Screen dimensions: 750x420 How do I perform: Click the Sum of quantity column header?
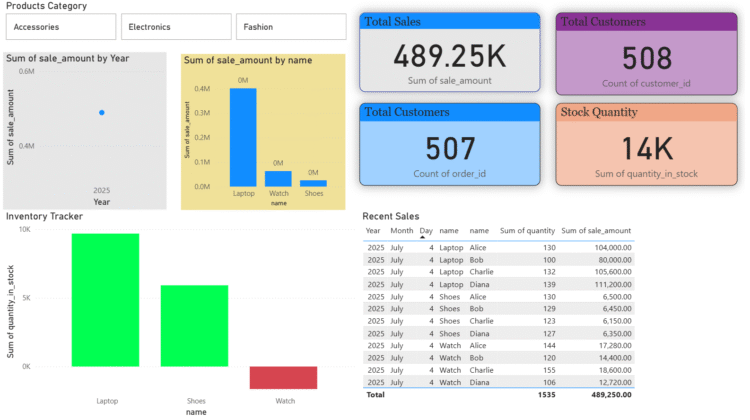click(x=527, y=231)
